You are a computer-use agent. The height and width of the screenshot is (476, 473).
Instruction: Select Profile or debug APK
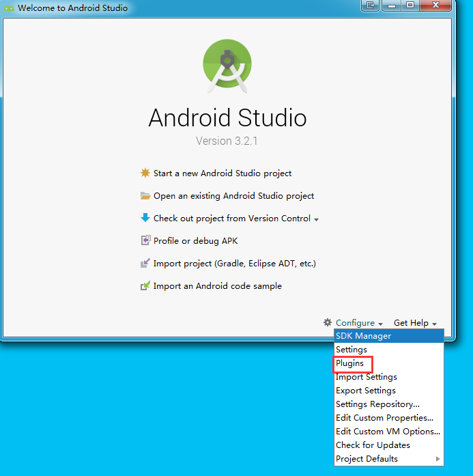(x=195, y=241)
